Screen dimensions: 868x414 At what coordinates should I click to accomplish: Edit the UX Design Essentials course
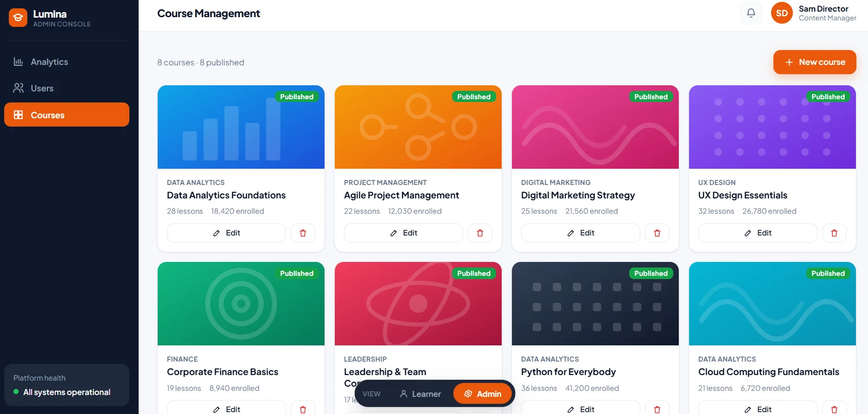[x=758, y=233]
